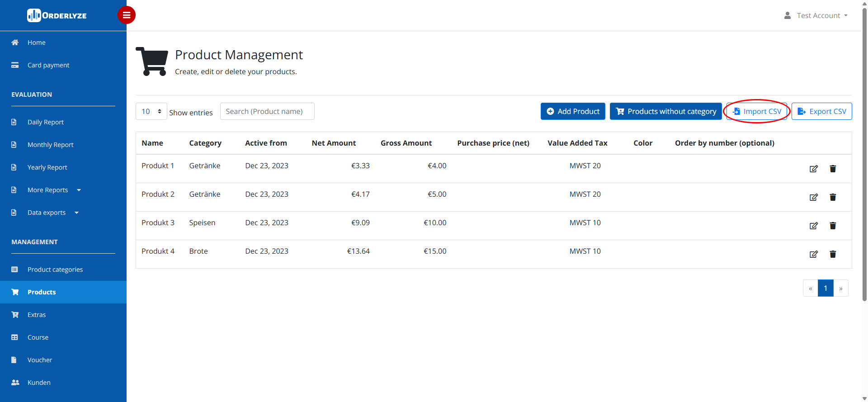Viewport: 868px width, 402px height.
Task: Go to previous page of results
Action: click(x=811, y=288)
